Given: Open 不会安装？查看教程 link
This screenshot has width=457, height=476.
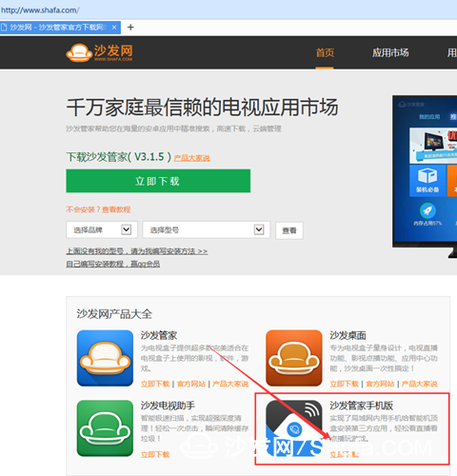Looking at the screenshot, I should pyautogui.click(x=98, y=209).
